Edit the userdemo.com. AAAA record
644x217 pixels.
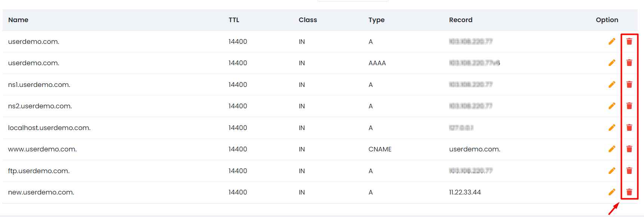(612, 63)
